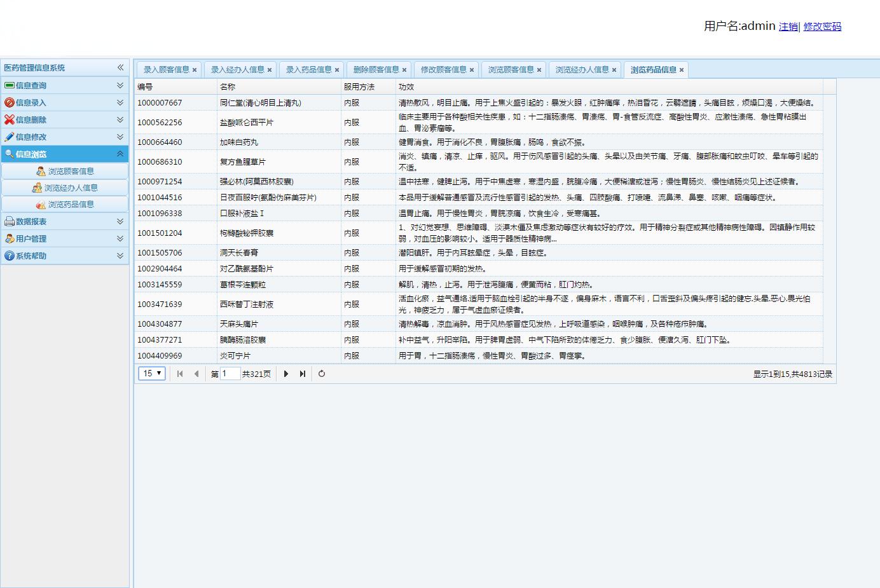
Task: Close the 浏览药品信息 tab
Action: (x=682, y=70)
